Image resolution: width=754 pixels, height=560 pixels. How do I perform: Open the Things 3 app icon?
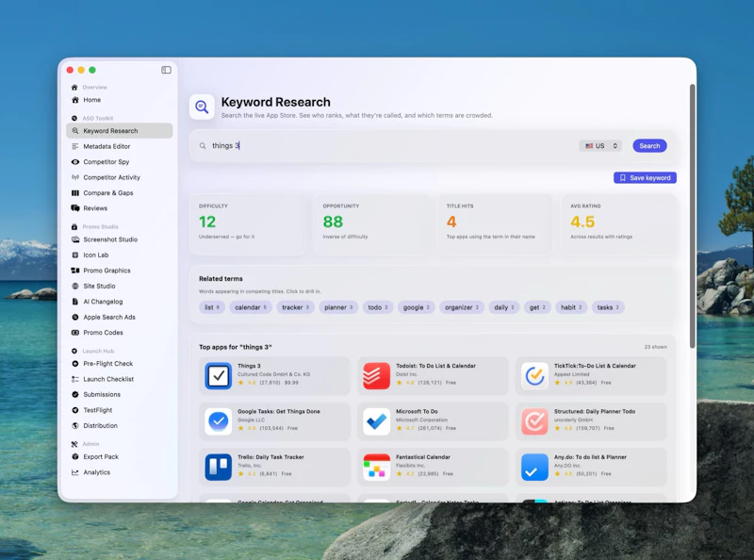[219, 376]
